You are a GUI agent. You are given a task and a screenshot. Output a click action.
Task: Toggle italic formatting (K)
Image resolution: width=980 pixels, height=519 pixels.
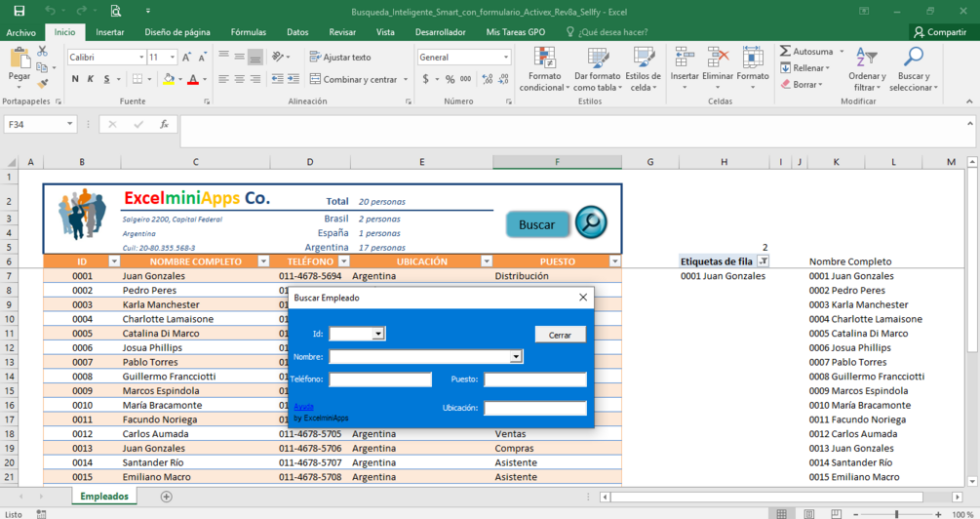click(91, 79)
